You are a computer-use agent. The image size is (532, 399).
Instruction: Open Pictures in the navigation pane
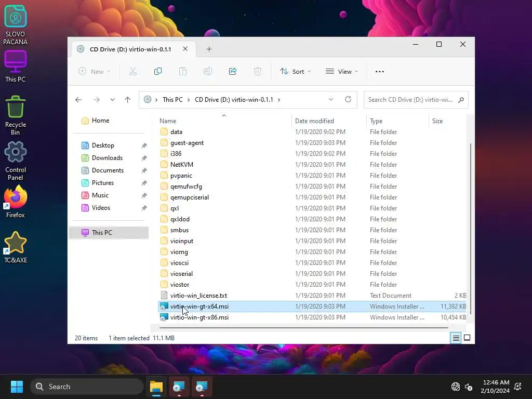click(109, 183)
